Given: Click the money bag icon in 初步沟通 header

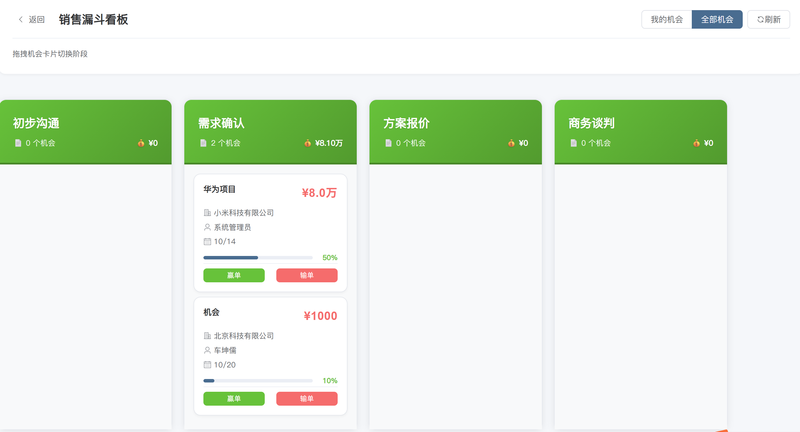Looking at the screenshot, I should pyautogui.click(x=141, y=143).
